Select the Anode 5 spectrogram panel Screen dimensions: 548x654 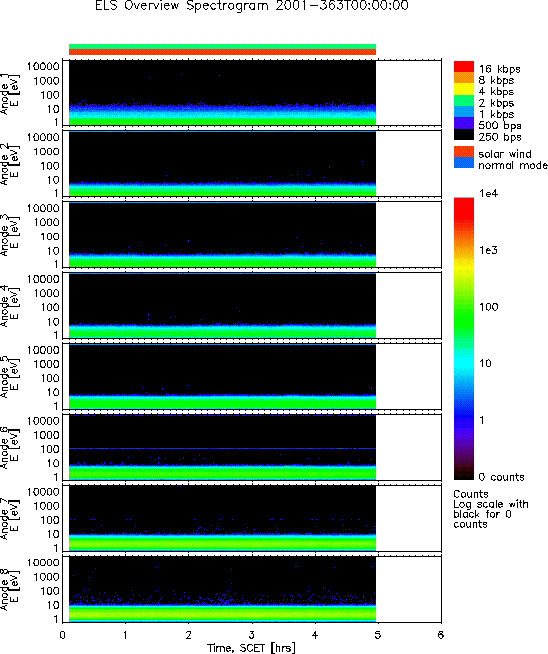[x=252, y=376]
